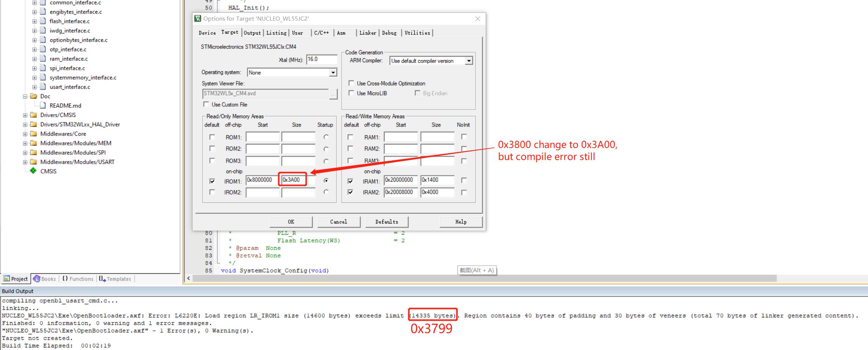Screen dimensions: 868x350
Task: Edit IROM1 start address field
Action: pos(263,180)
